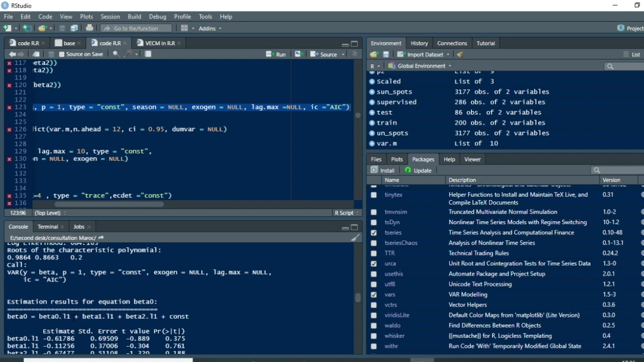644x362 pixels.
Task: Open the Debug menu
Action: click(x=157, y=17)
